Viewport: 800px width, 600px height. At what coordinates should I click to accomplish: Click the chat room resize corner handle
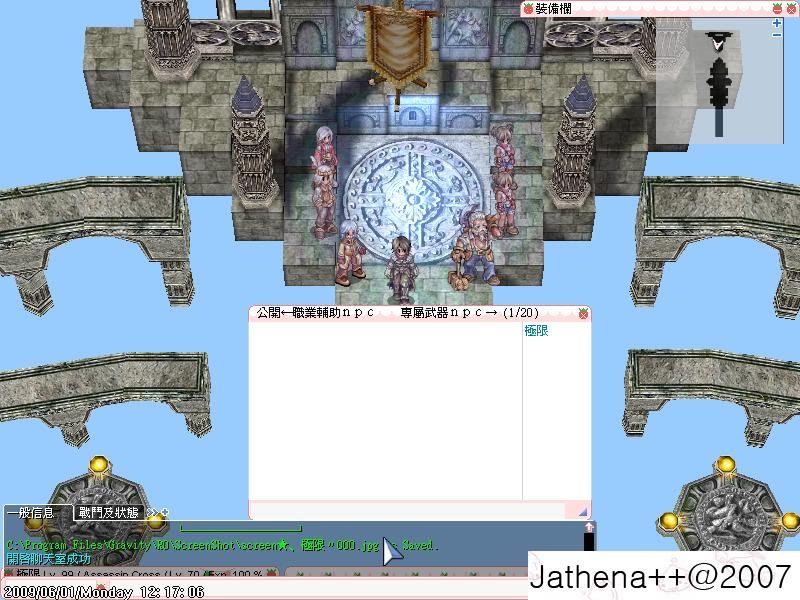click(x=582, y=511)
